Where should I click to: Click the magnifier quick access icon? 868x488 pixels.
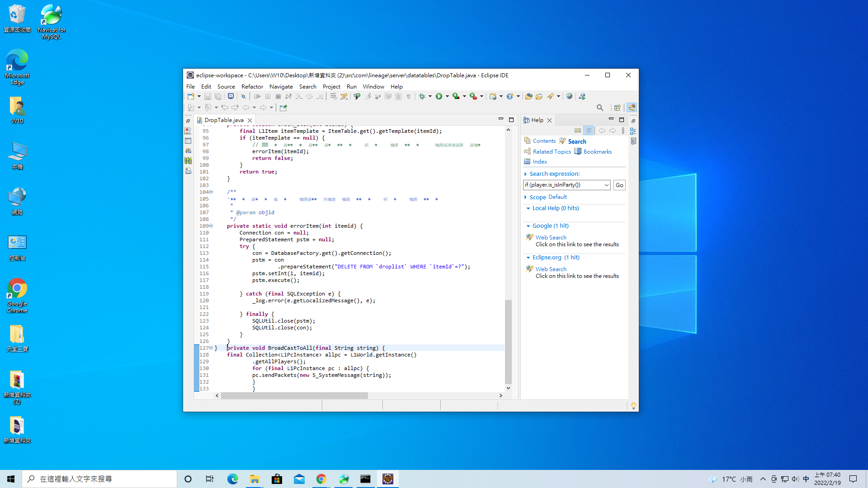click(x=600, y=108)
